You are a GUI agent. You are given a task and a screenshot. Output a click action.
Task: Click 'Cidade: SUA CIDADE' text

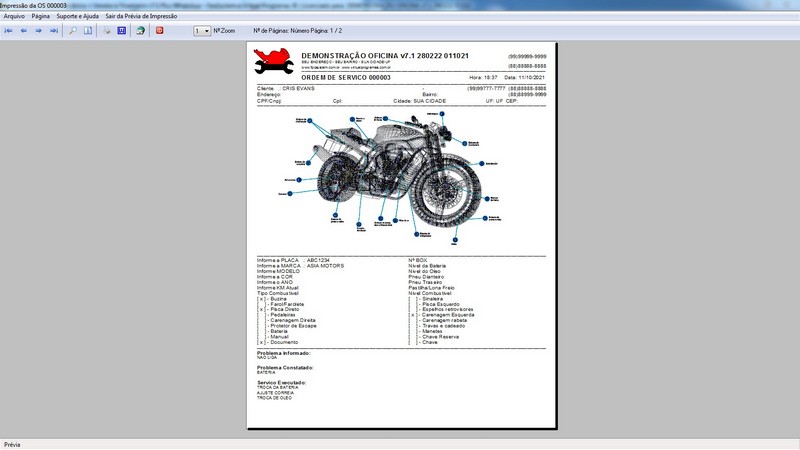[419, 101]
